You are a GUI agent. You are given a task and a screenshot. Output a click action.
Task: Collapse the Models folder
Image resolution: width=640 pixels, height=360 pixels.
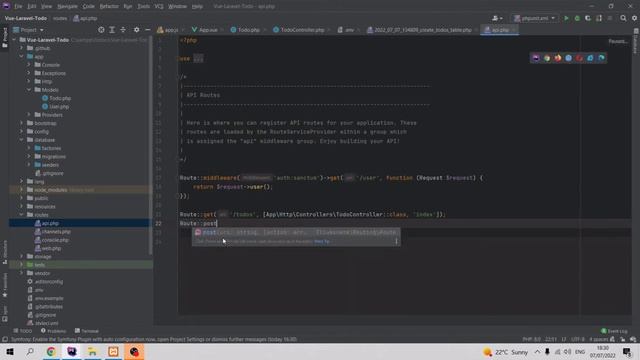[29, 90]
